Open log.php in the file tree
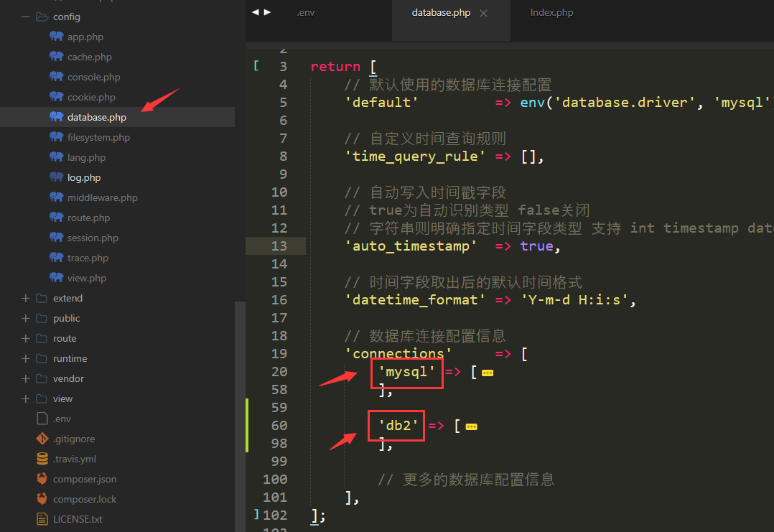This screenshot has height=532, width=774. pyautogui.click(x=84, y=177)
